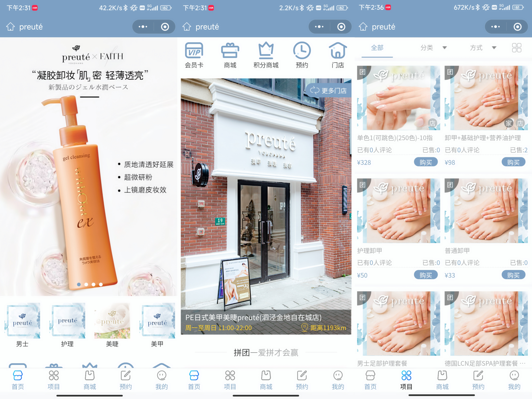Select the fourth carousel indicator dot
The height and width of the screenshot is (399, 532).
point(101,285)
